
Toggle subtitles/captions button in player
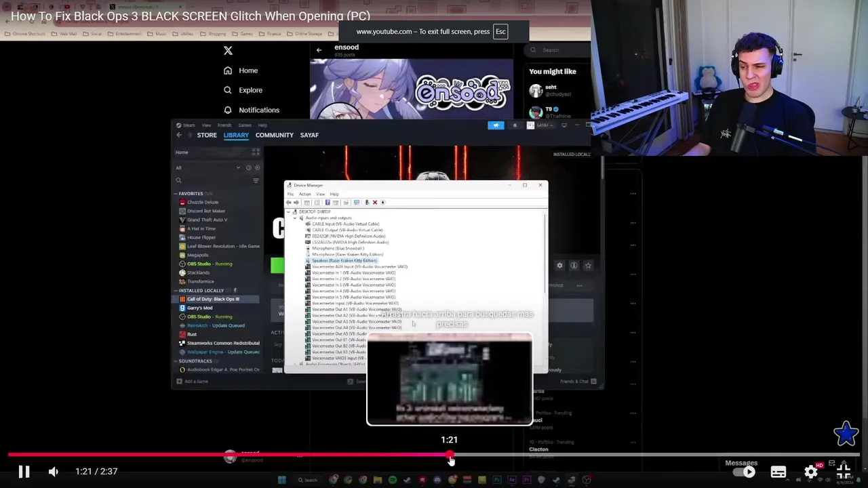pyautogui.click(x=778, y=472)
